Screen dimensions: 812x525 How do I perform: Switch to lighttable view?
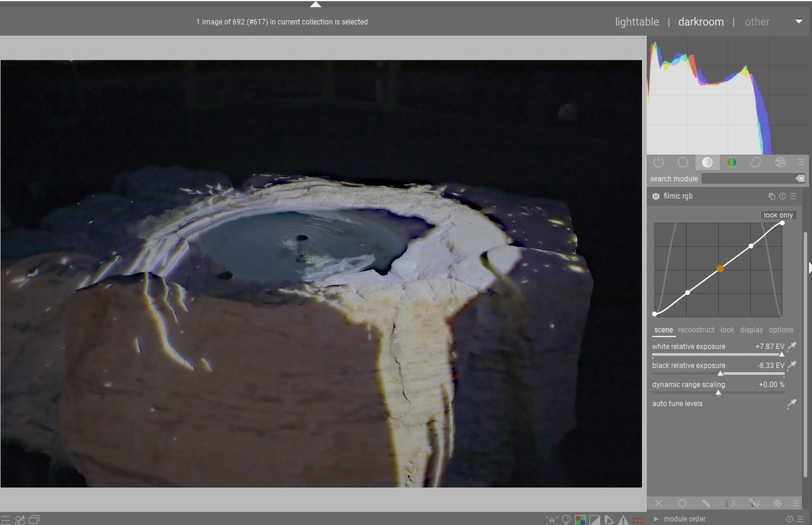point(637,22)
